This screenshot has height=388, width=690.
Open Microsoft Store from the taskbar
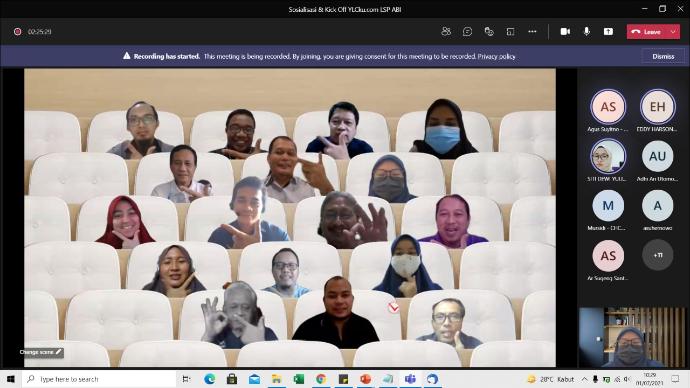(x=232, y=379)
